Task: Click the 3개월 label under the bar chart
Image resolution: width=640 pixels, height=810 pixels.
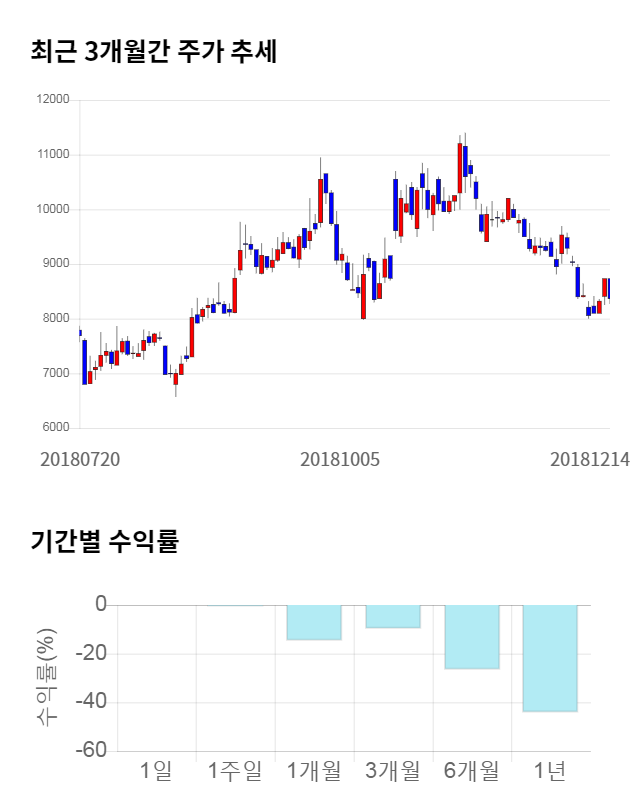Action: 393,770
